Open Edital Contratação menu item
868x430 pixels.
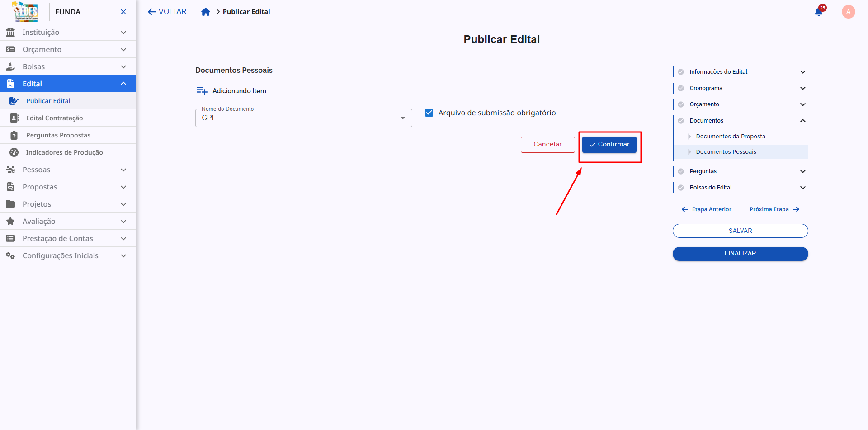click(x=54, y=118)
